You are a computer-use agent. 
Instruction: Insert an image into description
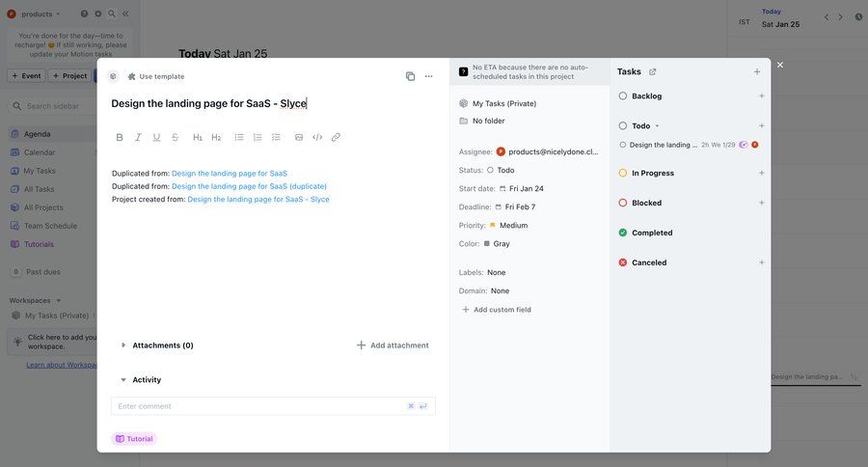(x=299, y=137)
